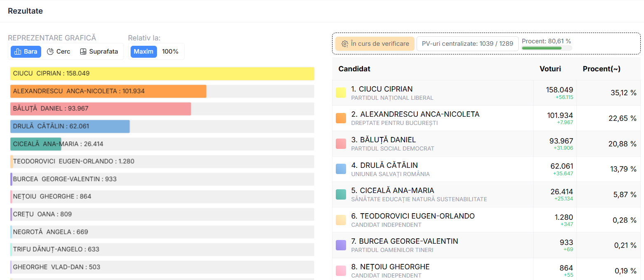The height and width of the screenshot is (280, 644).
Task: Click the Voturi column header
Action: tap(550, 69)
